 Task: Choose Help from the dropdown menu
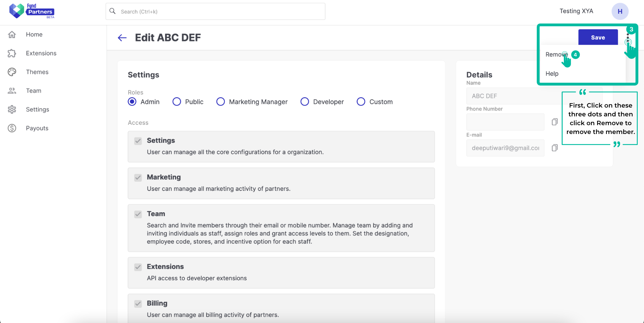pyautogui.click(x=552, y=74)
